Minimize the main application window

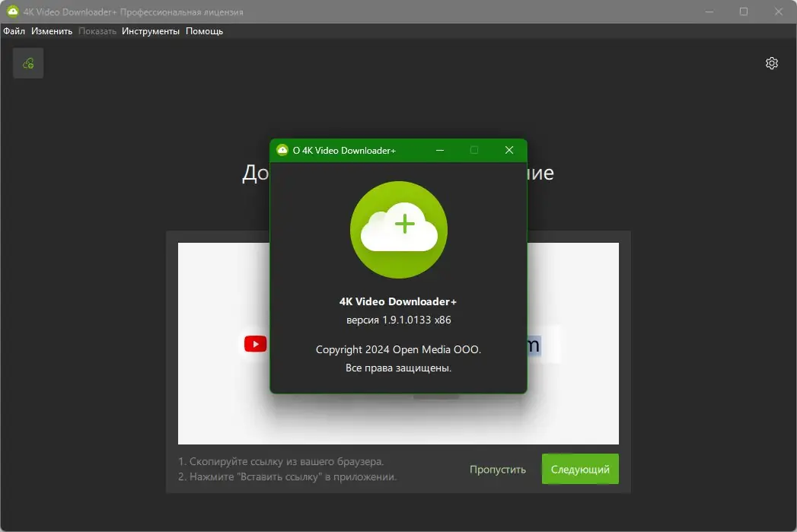click(709, 11)
